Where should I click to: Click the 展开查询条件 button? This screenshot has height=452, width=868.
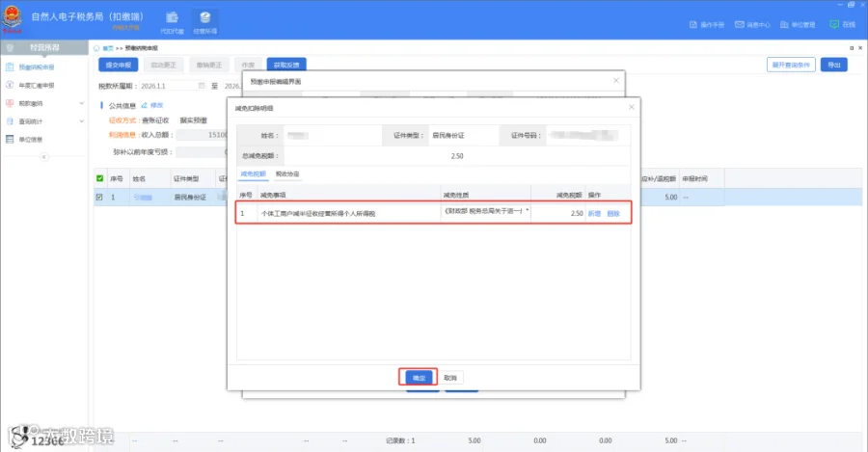791,65
